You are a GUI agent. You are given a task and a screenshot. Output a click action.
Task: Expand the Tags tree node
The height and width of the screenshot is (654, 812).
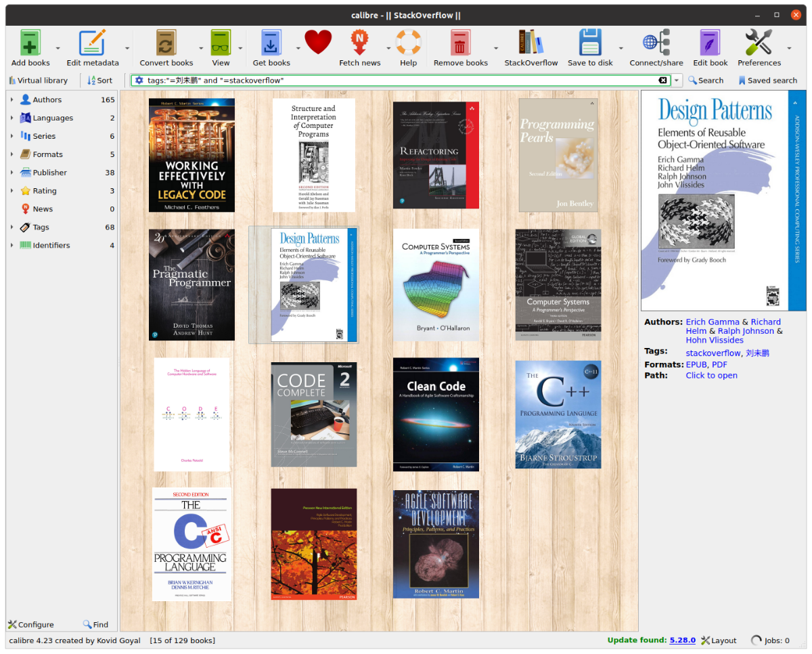coord(12,227)
